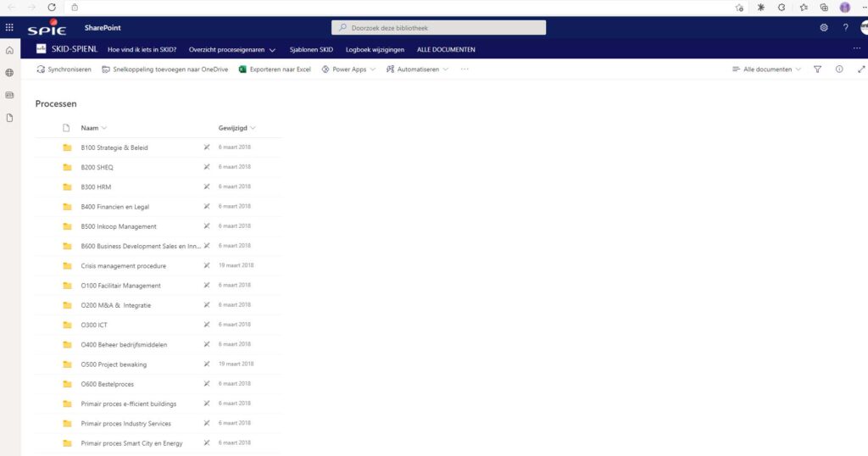Open the app launcher waffle icon
Viewport: 868px width, 456px height.
9,28
